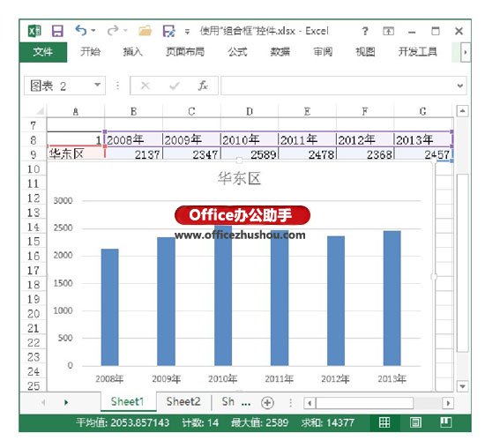Click the Help question mark icon
Viewport: 485px width, 448px height.
(x=365, y=31)
